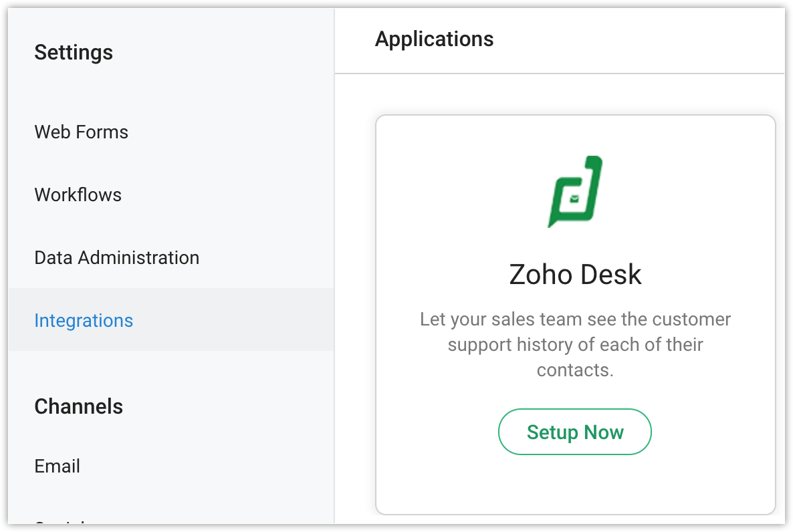
Task: Click the Applications page heading
Action: click(434, 39)
